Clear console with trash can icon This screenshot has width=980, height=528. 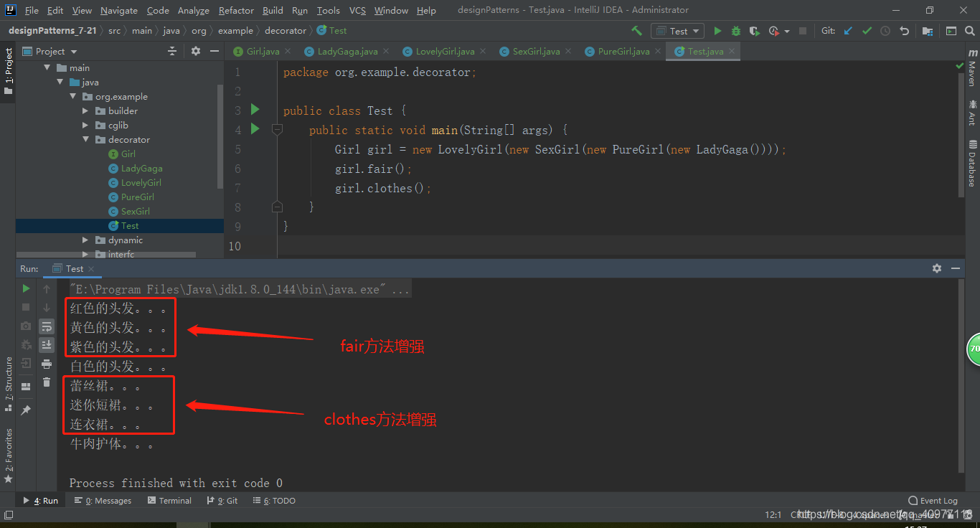coord(47,382)
